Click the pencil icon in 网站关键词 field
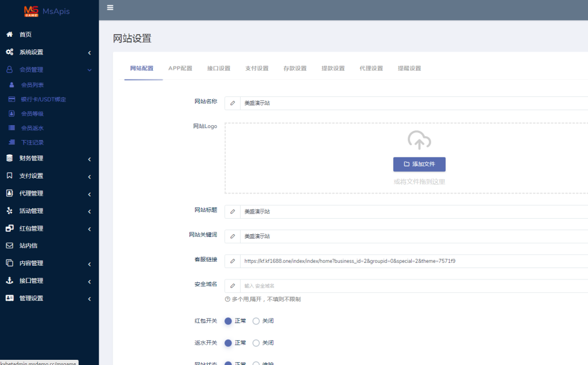 [x=233, y=236]
